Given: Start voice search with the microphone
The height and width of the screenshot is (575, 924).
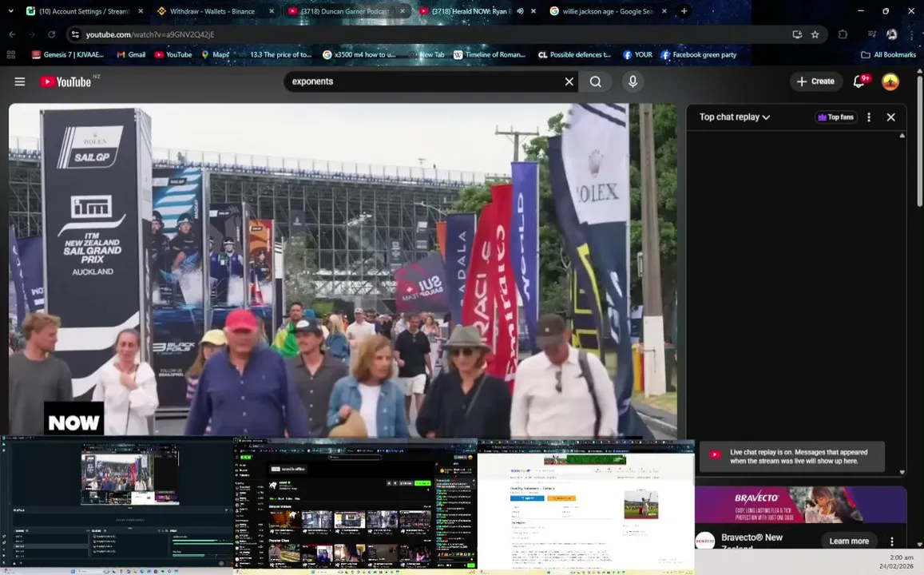Looking at the screenshot, I should point(633,82).
